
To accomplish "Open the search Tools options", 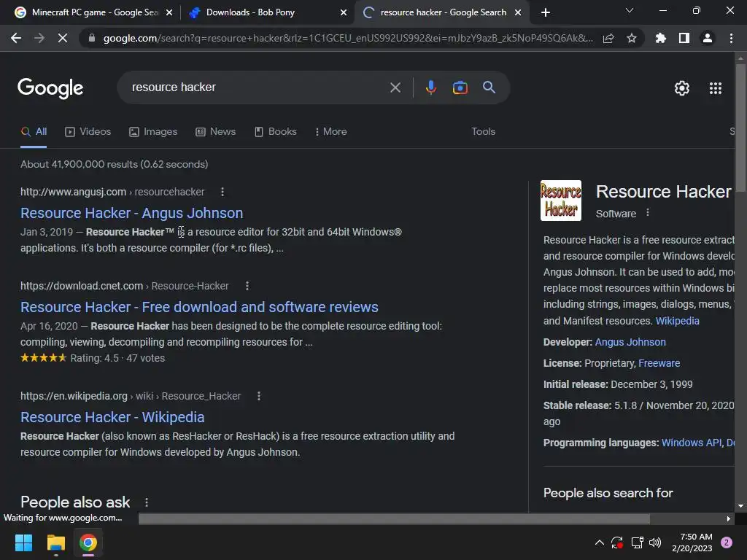I will point(483,131).
